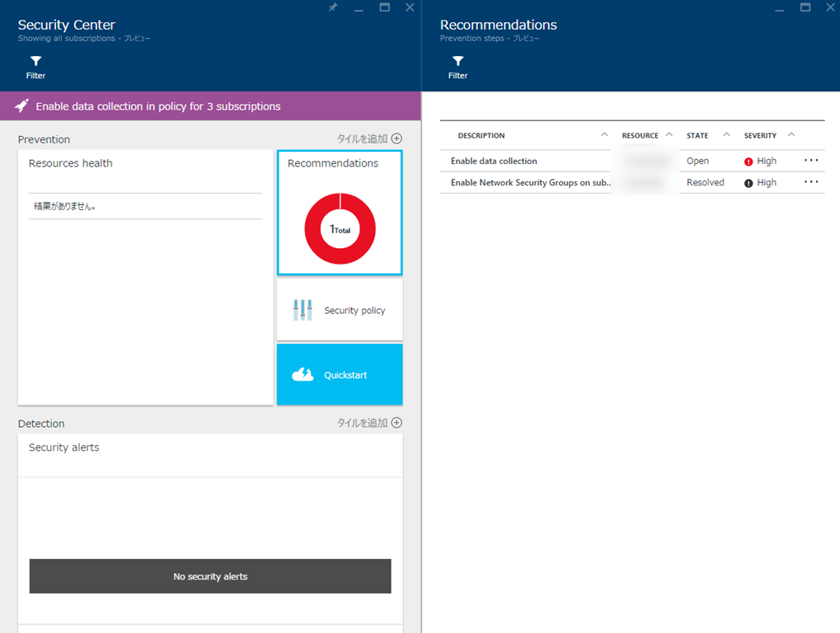Click the Detection section heading
This screenshot has width=840, height=633.
[x=41, y=424]
